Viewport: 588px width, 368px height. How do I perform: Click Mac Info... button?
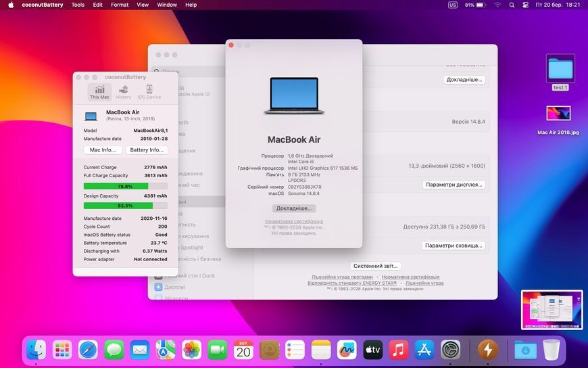pyautogui.click(x=103, y=149)
